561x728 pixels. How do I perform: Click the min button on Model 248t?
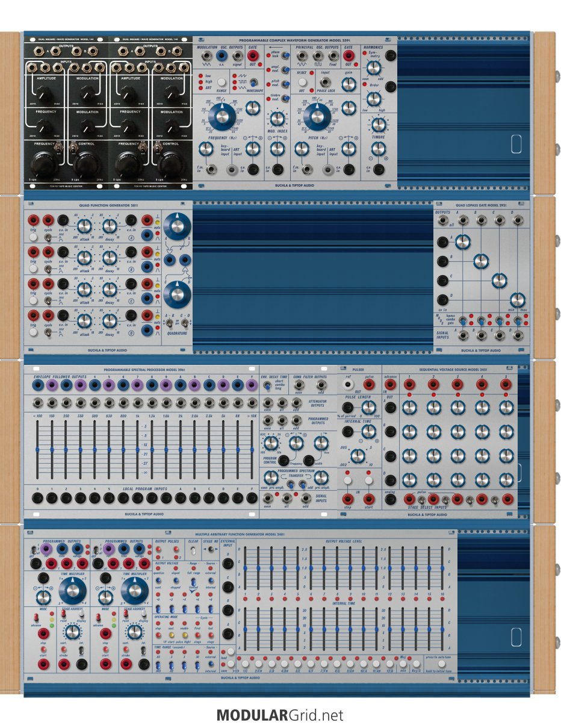pyautogui.click(x=403, y=663)
